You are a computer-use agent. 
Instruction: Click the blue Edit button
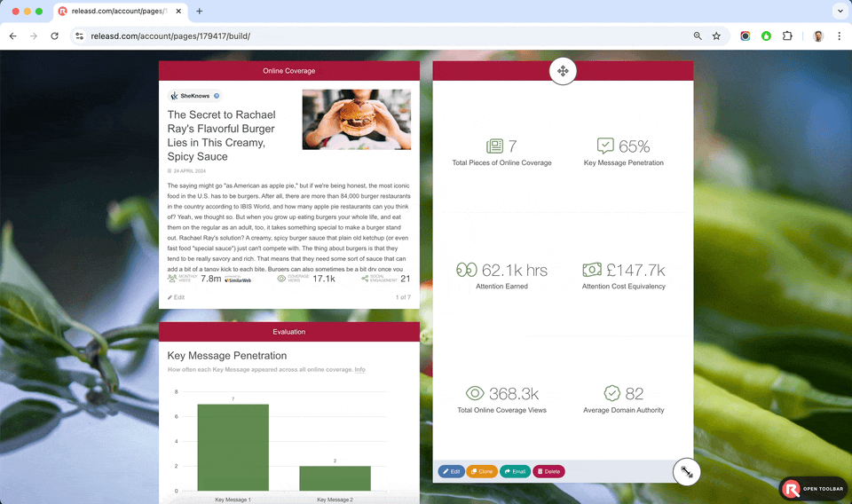[x=451, y=472]
